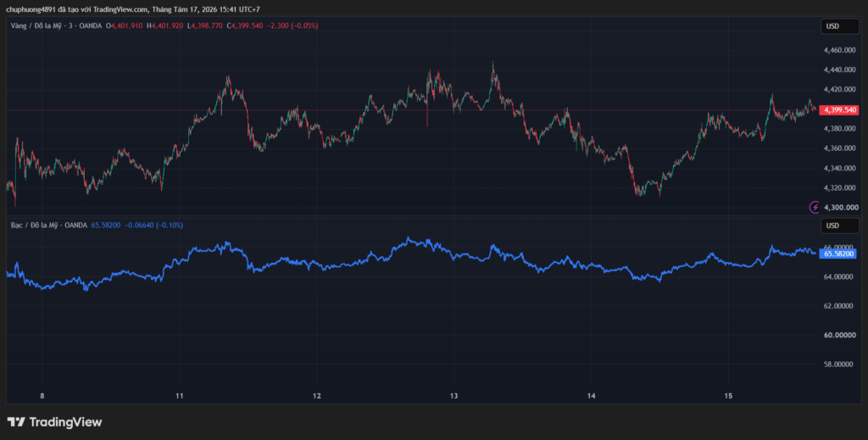Click the 4,420.000 price axis label
The width and height of the screenshot is (868, 440).
840,90
